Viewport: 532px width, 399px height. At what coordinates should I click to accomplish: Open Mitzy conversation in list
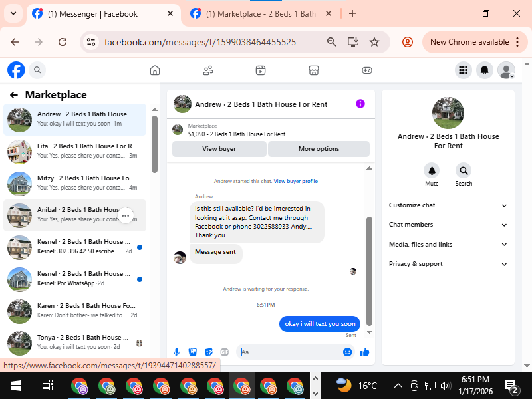coord(74,184)
